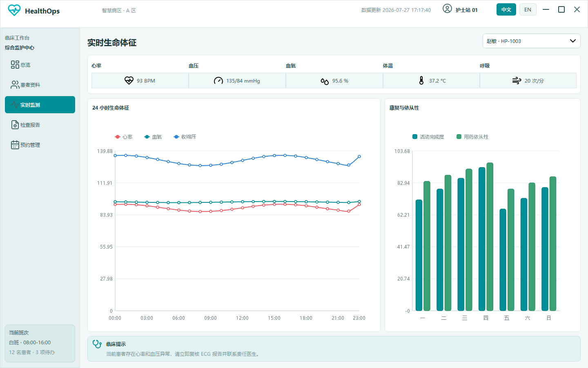588x368 pixels.
Task: Click the body temperature thermometer icon
Action: pyautogui.click(x=421, y=81)
